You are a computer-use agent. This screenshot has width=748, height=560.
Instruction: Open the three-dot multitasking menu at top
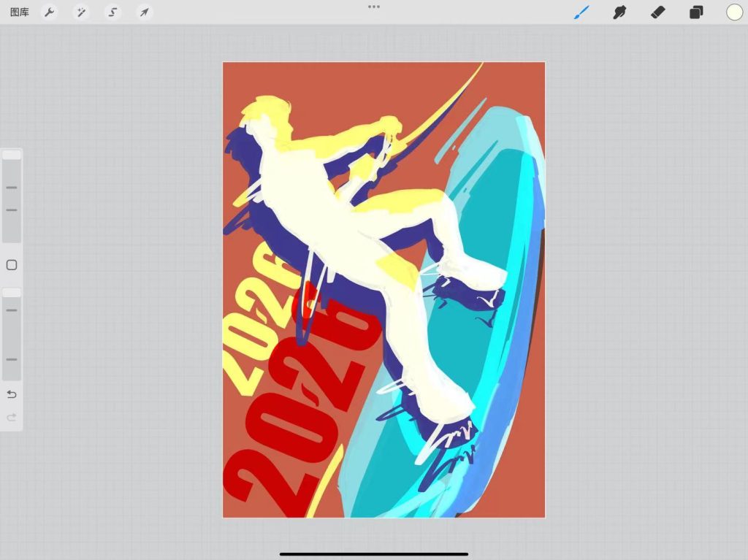[374, 7]
